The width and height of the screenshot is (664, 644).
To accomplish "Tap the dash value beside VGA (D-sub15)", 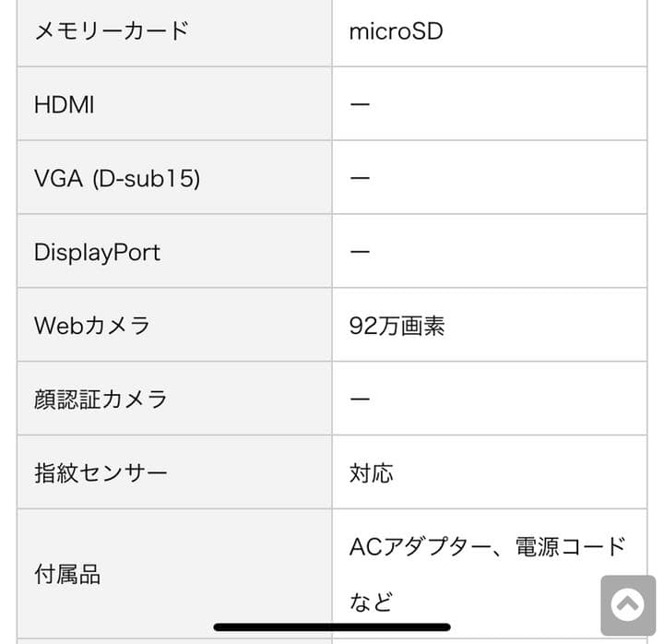I will [360, 178].
